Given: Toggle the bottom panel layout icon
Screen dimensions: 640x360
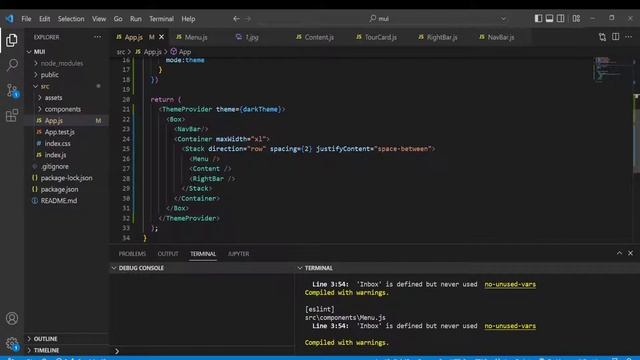Looking at the screenshot, I should tap(549, 18).
